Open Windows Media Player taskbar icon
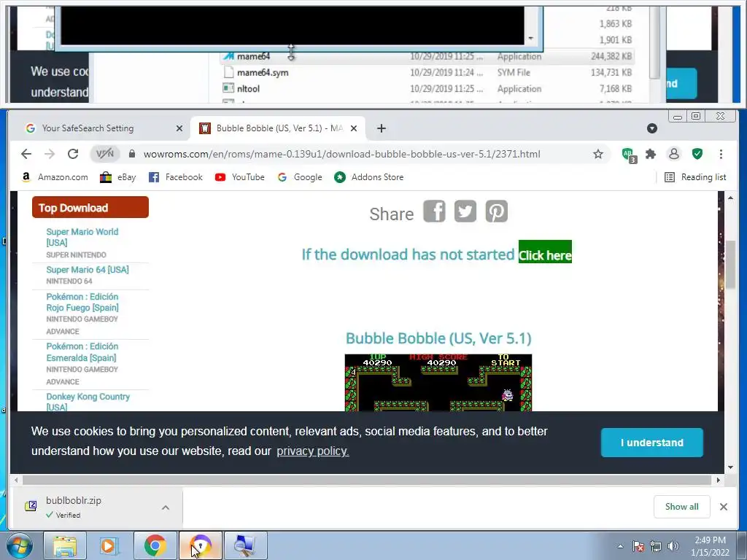 109,545
